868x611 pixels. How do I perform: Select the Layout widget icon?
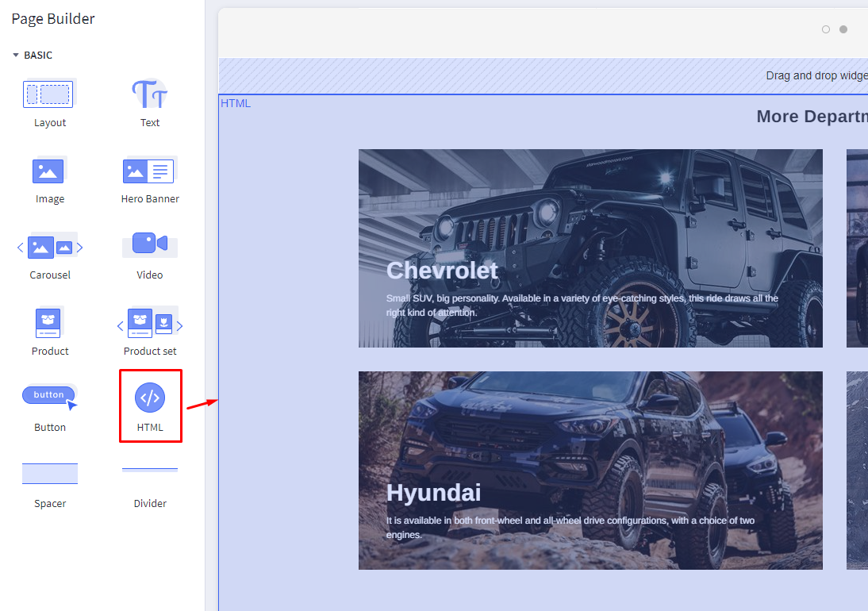point(48,94)
